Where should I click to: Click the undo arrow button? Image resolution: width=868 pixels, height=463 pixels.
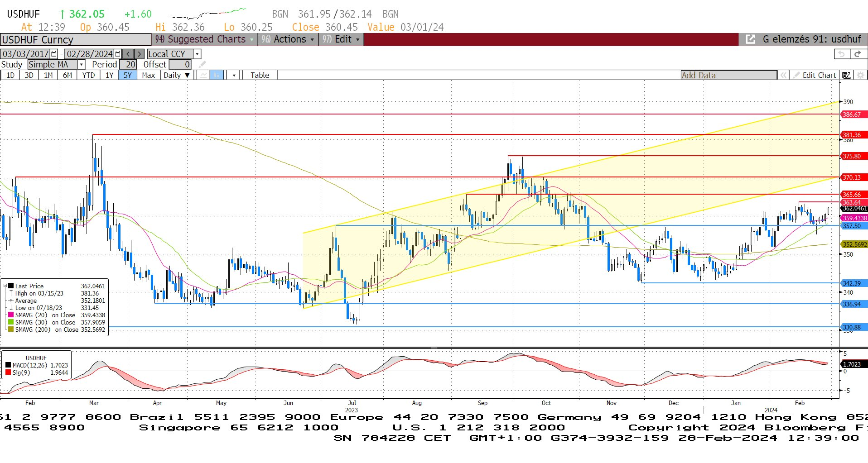[841, 54]
